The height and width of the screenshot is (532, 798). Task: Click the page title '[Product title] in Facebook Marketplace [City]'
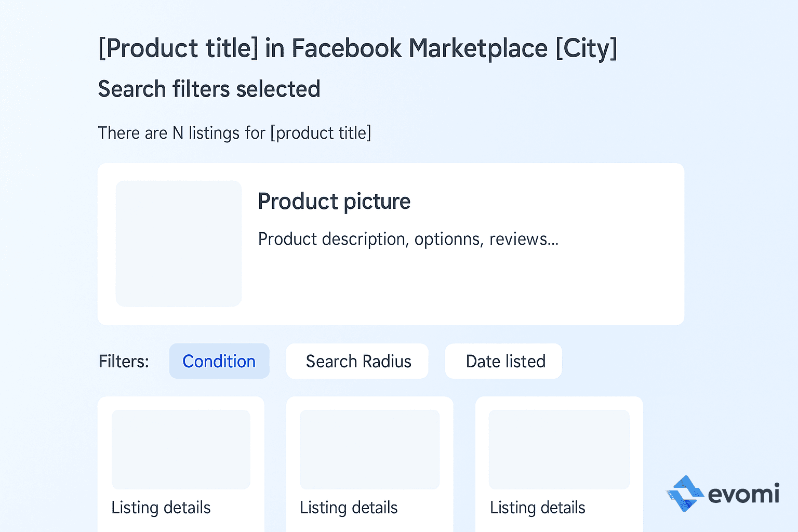point(357,49)
